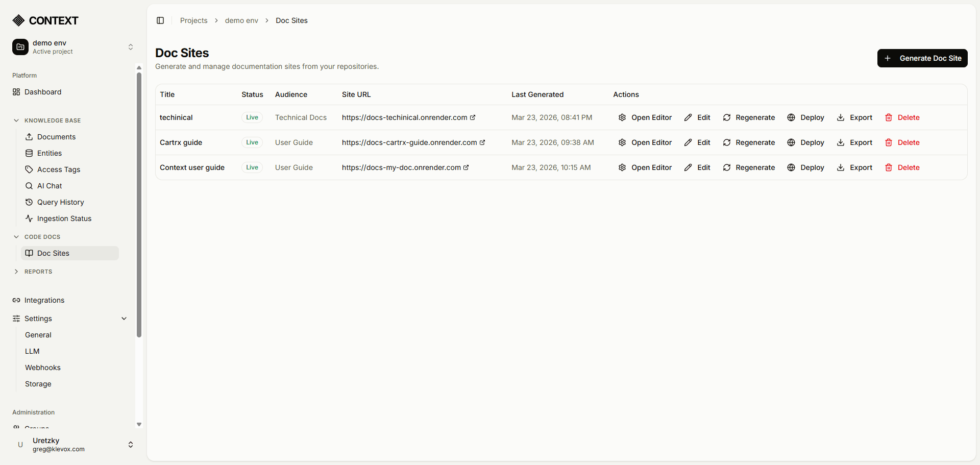This screenshot has height=465, width=980.
Task: Open the user menu for Uretzky
Action: [131, 445]
